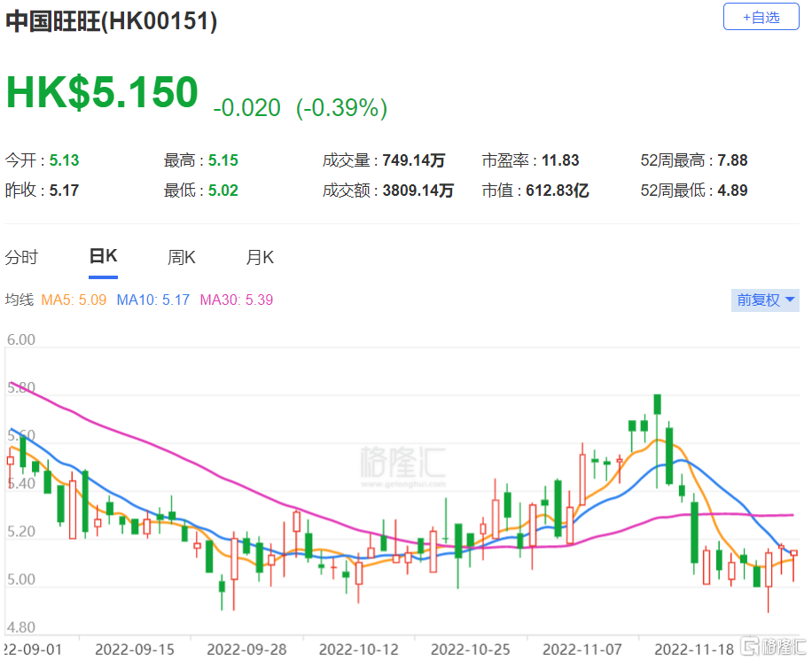The width and height of the screenshot is (812, 662).
Task: Click the 5.20 price axis label
Action: (x=21, y=532)
